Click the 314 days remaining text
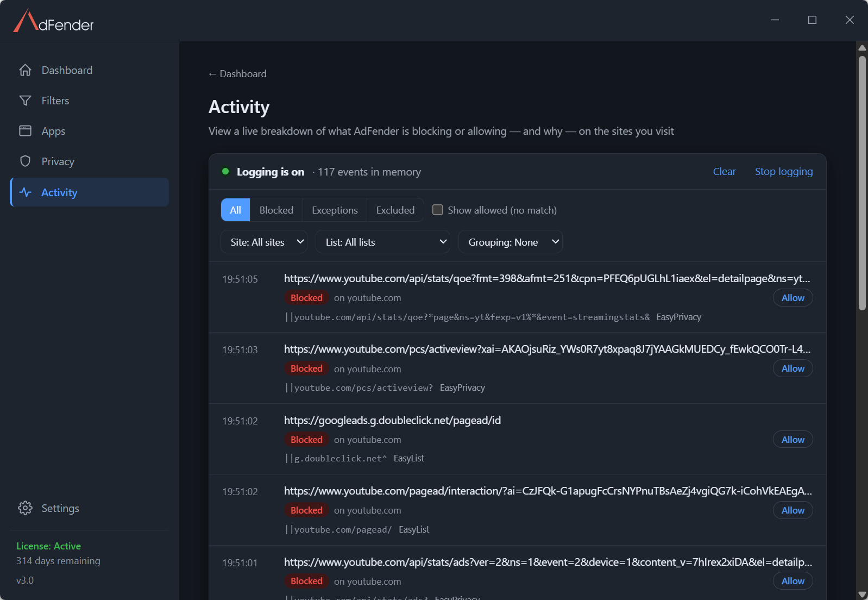Viewport: 868px width, 600px height. [x=58, y=561]
